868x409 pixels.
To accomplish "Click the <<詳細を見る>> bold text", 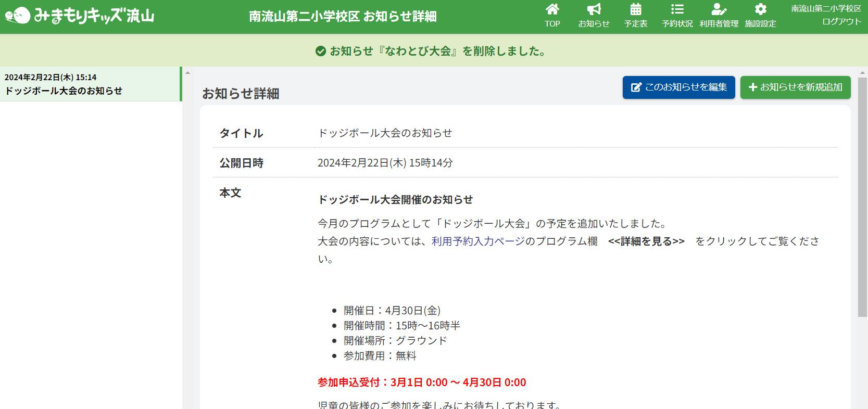I will [646, 241].
